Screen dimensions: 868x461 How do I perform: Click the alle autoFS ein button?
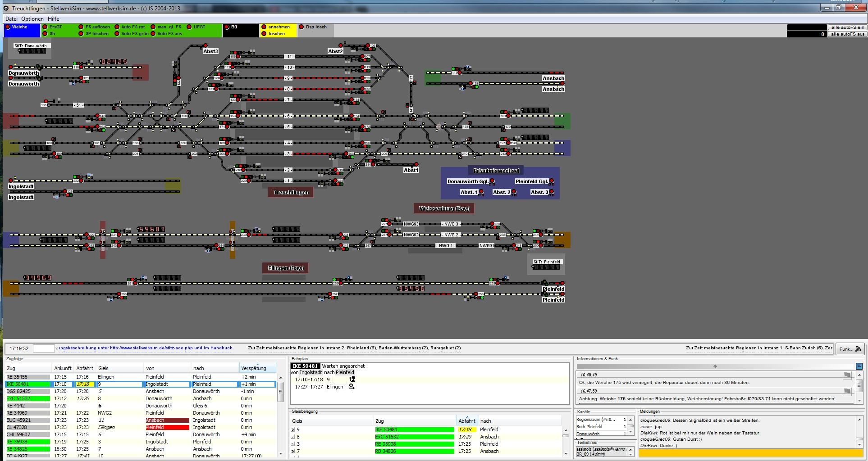847,27
